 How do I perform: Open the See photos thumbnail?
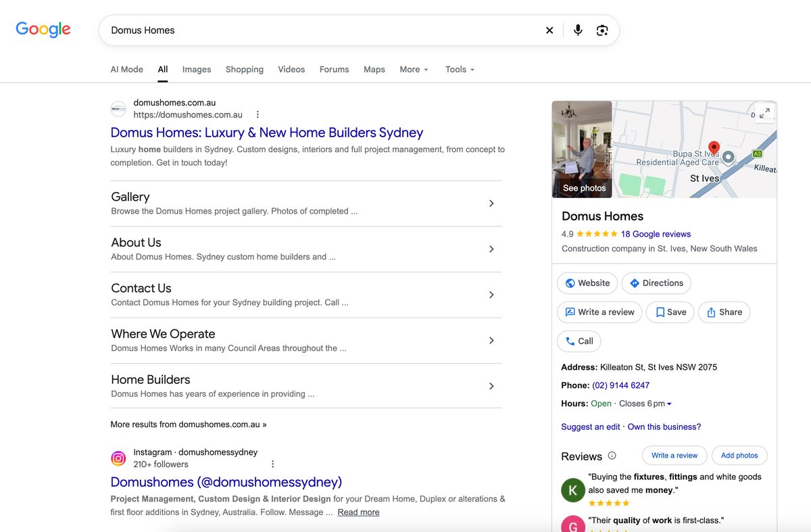(x=582, y=149)
